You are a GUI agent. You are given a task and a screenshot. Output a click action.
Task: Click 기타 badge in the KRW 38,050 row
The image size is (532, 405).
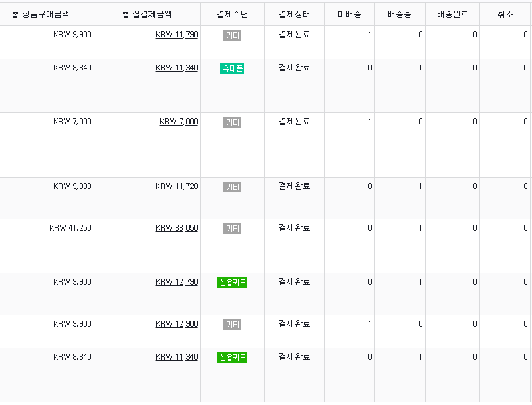click(232, 229)
